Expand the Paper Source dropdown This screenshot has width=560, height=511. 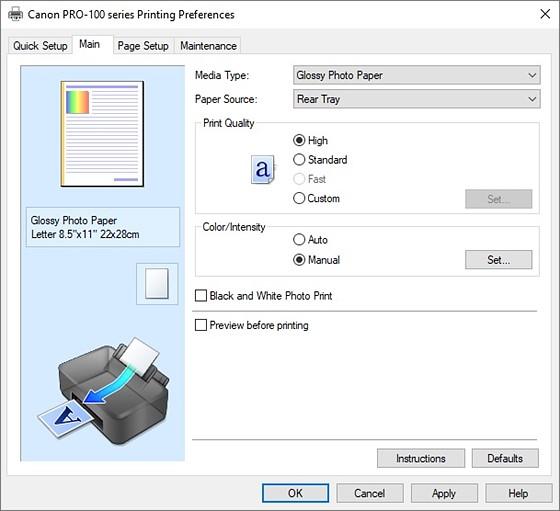[416, 99]
